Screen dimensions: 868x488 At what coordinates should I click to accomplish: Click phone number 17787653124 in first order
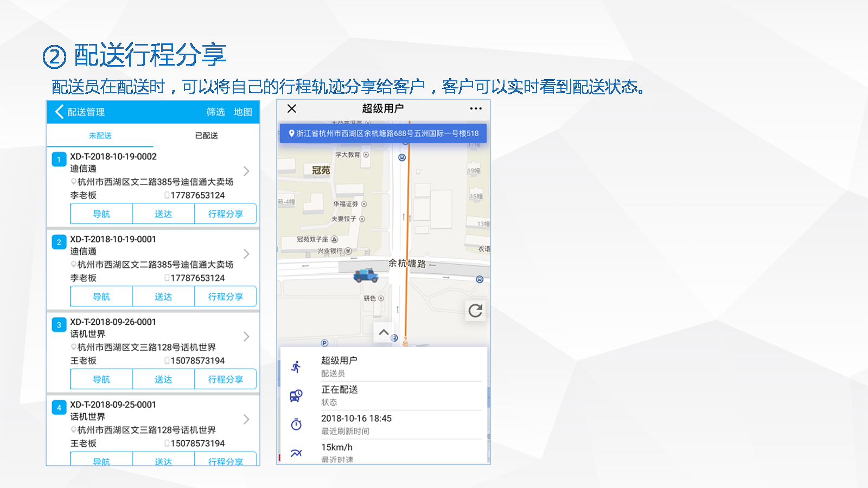tap(197, 195)
